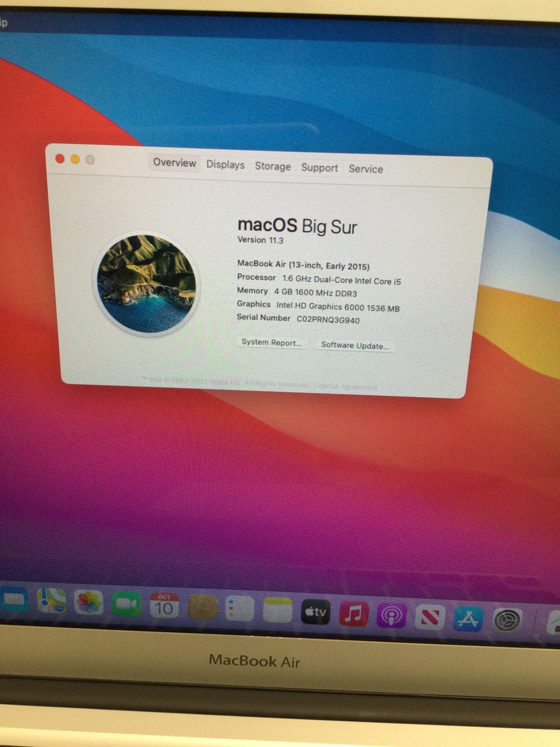The height and width of the screenshot is (747, 560).
Task: Open the Music app in the dock
Action: click(354, 613)
